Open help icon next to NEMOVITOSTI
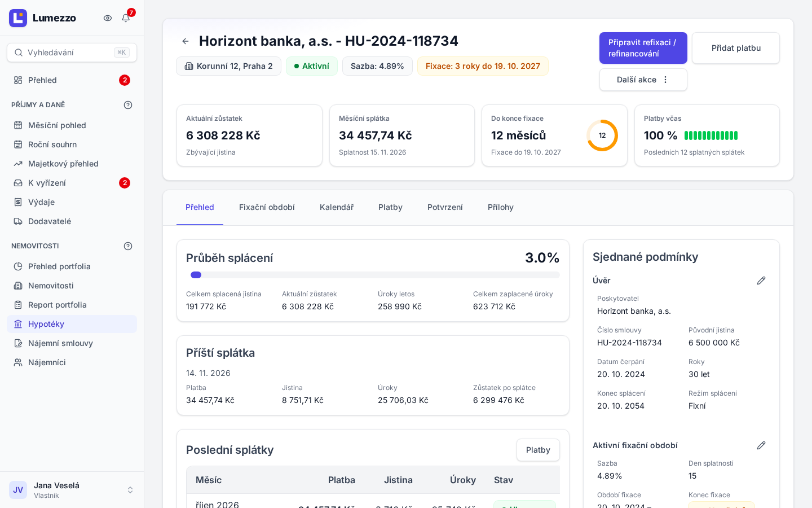The width and height of the screenshot is (812, 508). pyautogui.click(x=128, y=246)
